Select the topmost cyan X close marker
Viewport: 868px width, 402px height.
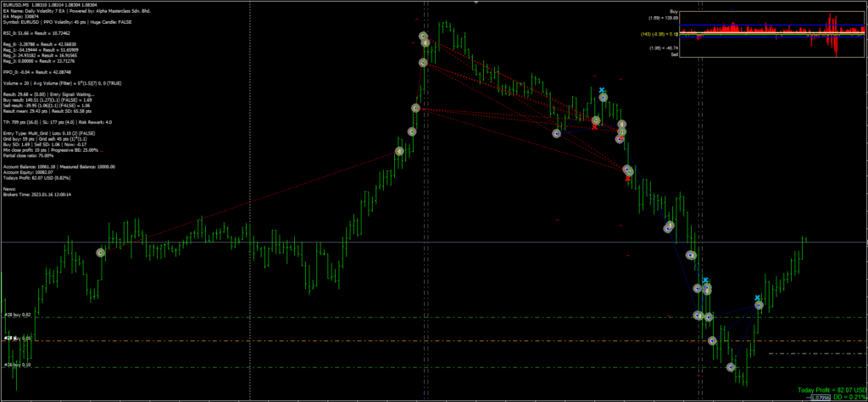(x=601, y=89)
